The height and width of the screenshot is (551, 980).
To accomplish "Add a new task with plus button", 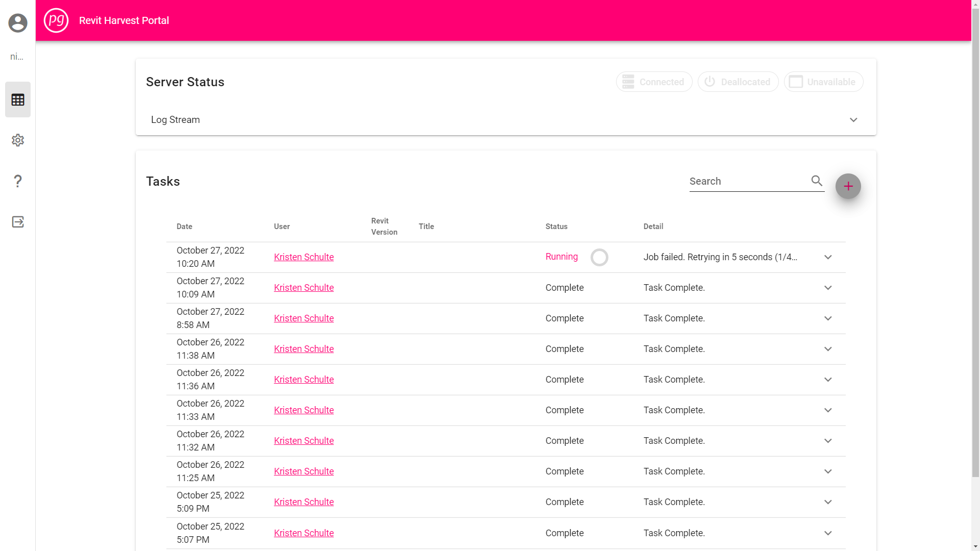I will tap(848, 186).
